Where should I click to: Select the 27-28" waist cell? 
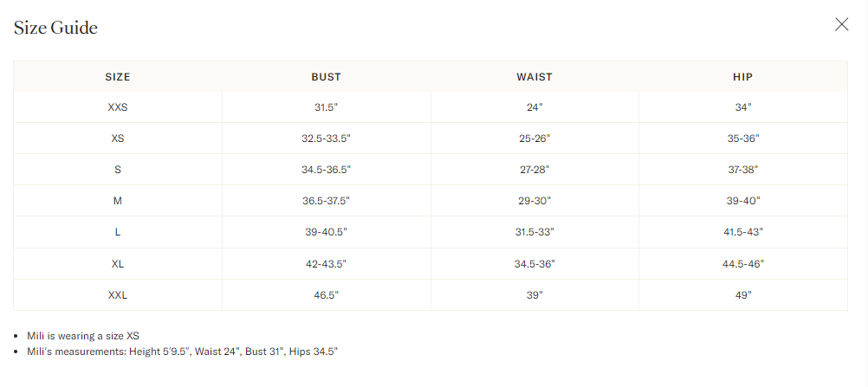(534, 170)
